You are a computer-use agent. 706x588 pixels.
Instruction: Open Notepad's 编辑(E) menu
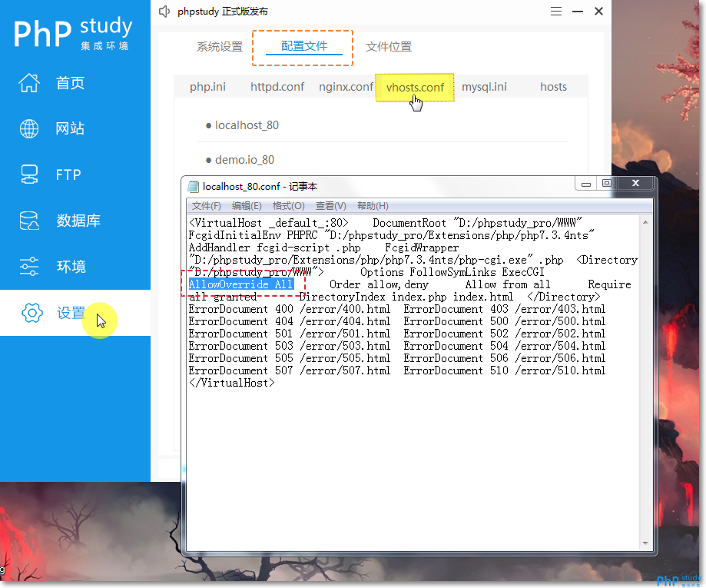tap(247, 206)
